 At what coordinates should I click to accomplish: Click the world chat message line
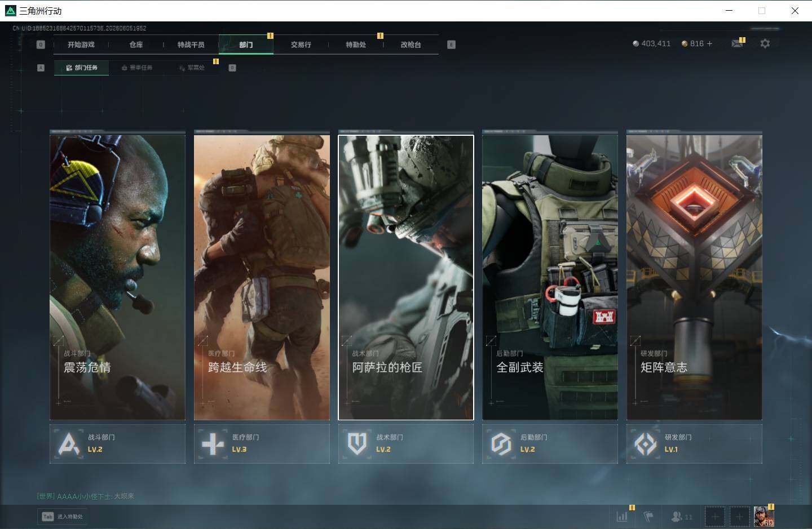86,496
